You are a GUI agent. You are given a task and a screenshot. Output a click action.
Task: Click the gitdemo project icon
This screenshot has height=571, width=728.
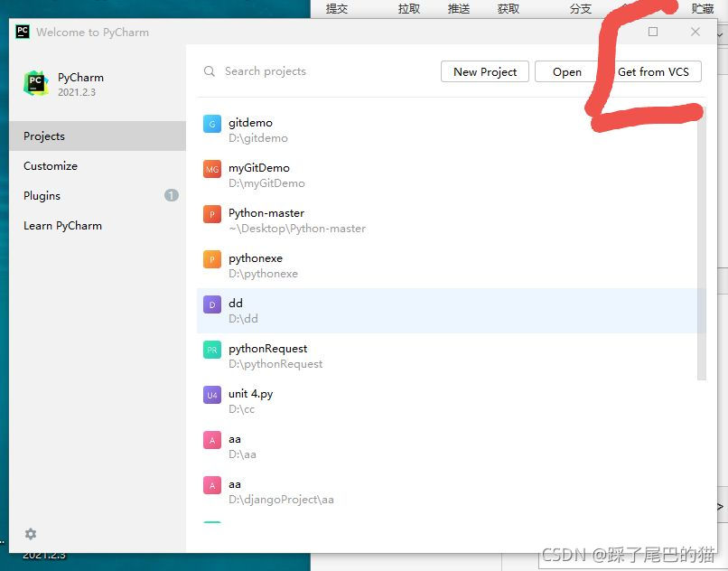[212, 124]
